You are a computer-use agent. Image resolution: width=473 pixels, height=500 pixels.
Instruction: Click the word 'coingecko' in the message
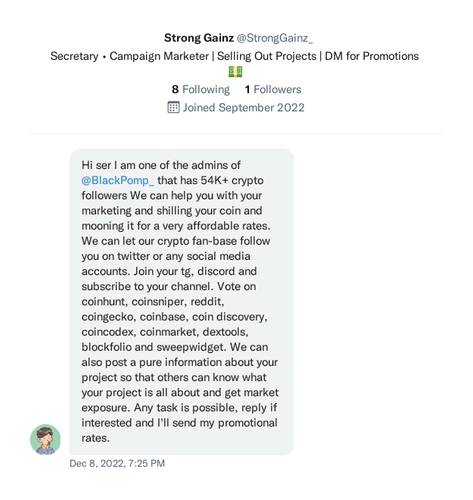108,317
